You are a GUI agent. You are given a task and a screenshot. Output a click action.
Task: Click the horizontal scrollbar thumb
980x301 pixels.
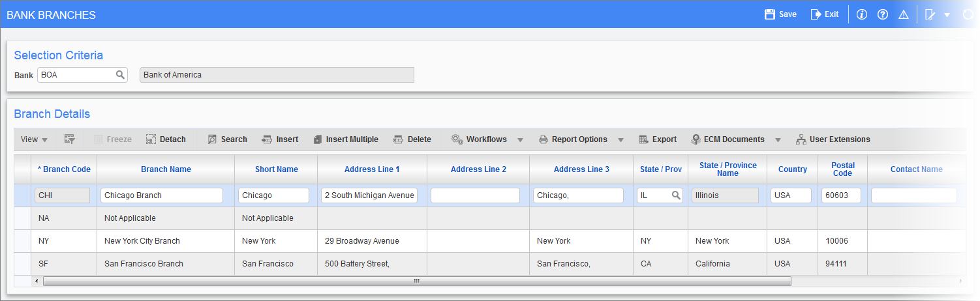point(417,281)
